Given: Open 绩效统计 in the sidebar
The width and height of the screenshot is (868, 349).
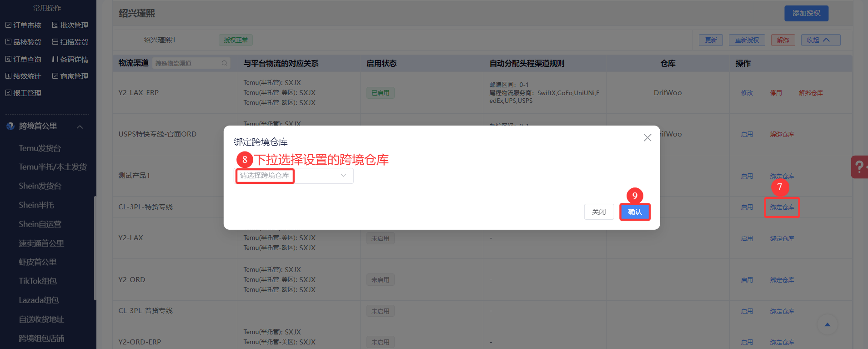Looking at the screenshot, I should click(x=23, y=76).
